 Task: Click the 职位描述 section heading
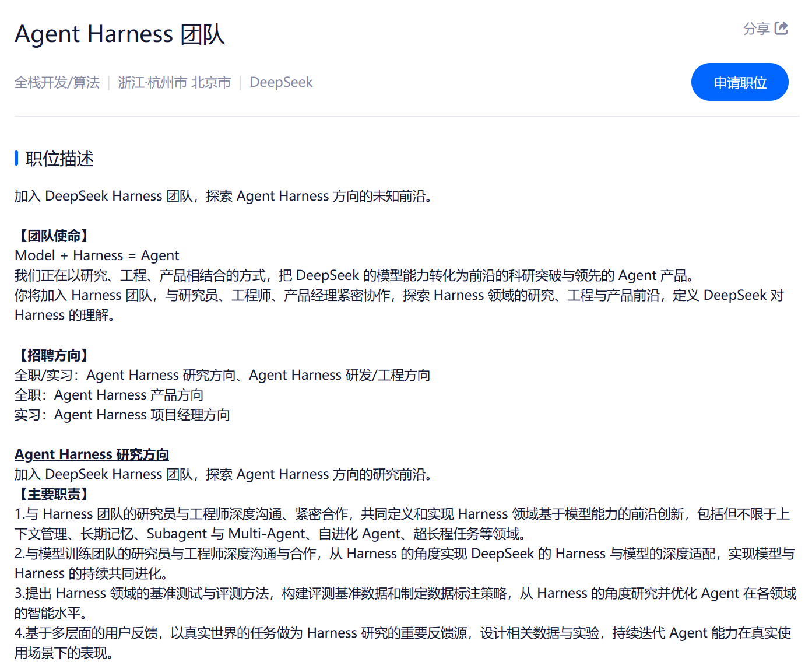(59, 159)
